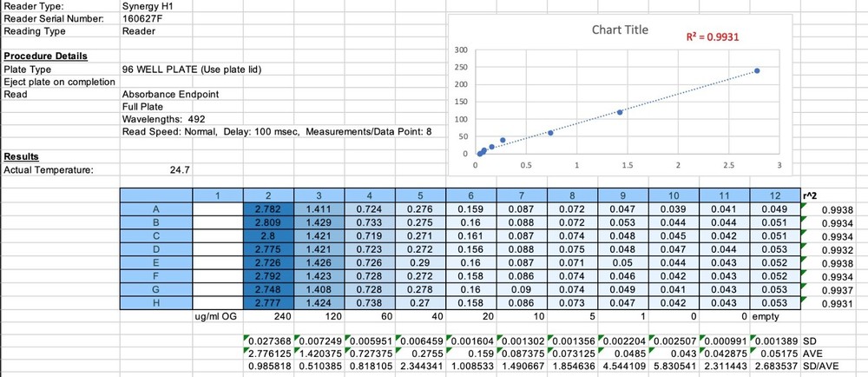Click the highest data point on the chart

click(x=757, y=70)
